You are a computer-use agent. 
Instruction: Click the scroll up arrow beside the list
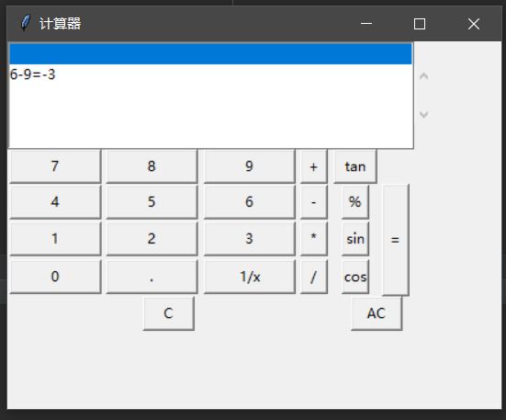click(x=423, y=76)
